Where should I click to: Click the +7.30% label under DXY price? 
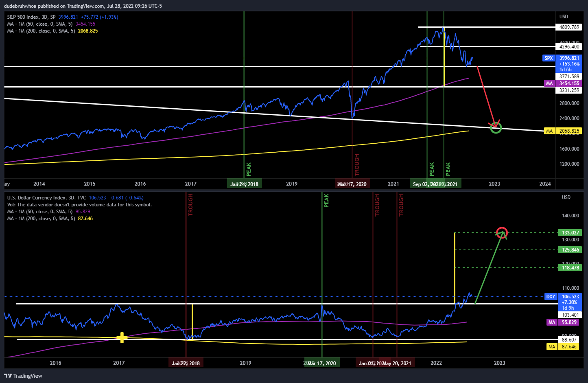[569, 302]
